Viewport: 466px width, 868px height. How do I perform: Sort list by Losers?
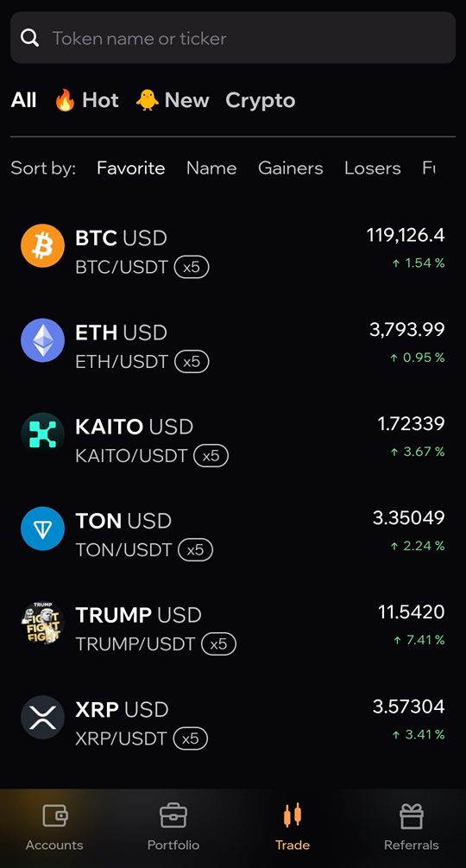[x=373, y=168]
